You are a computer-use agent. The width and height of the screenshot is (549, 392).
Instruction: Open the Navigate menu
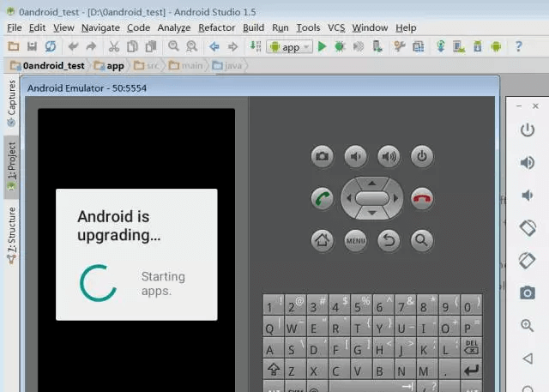100,27
